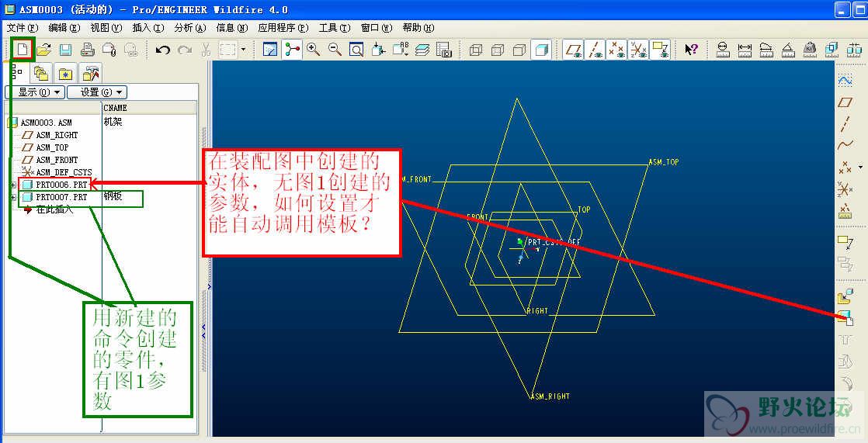
Task: Activate context-sensitive help pointer
Action: coord(691,50)
